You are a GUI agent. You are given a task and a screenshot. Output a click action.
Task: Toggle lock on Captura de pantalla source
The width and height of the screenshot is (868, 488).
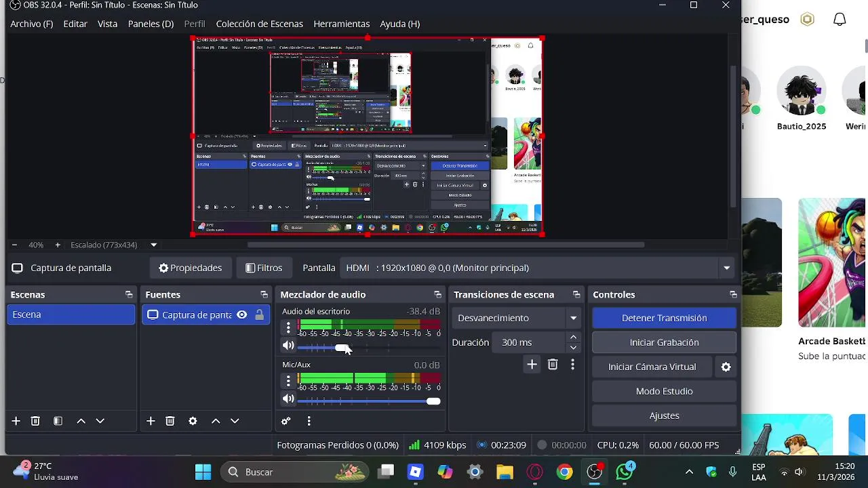click(x=259, y=314)
